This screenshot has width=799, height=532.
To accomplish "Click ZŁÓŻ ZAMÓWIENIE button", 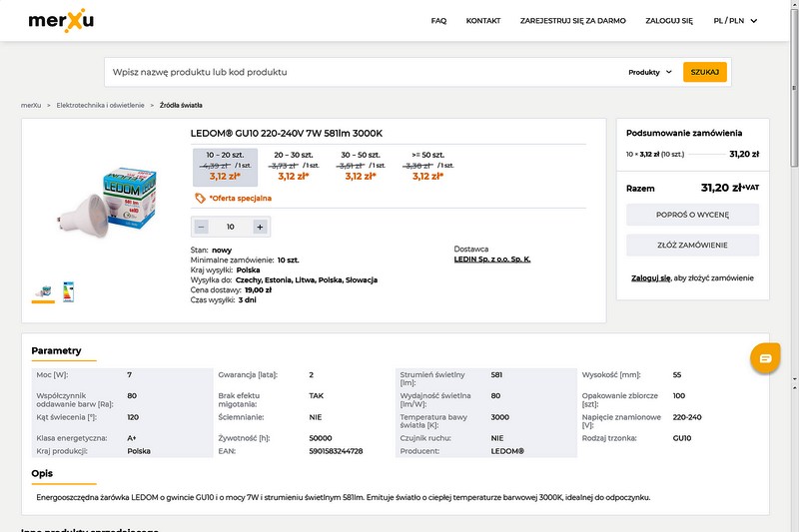I will pyautogui.click(x=692, y=245).
